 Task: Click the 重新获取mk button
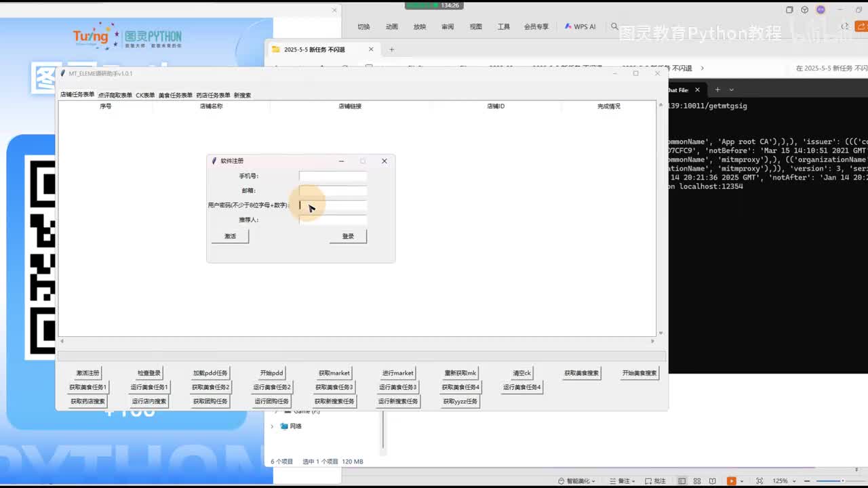pyautogui.click(x=460, y=373)
